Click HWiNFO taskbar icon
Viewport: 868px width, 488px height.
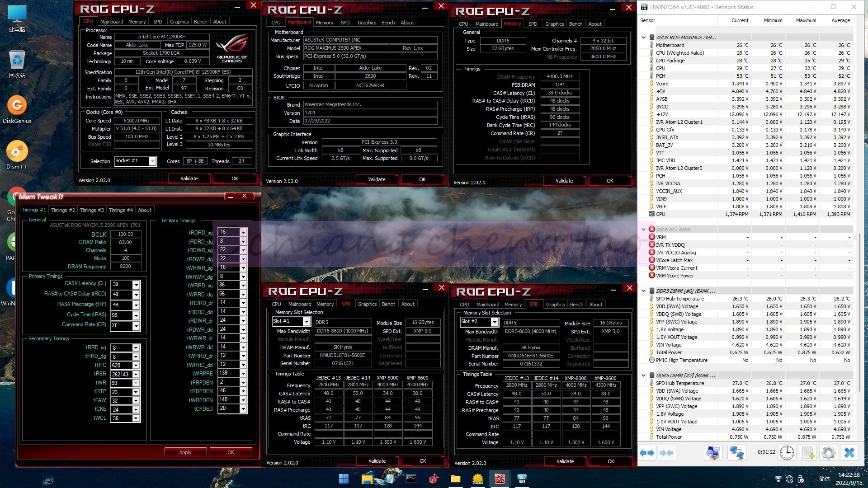tap(522, 479)
